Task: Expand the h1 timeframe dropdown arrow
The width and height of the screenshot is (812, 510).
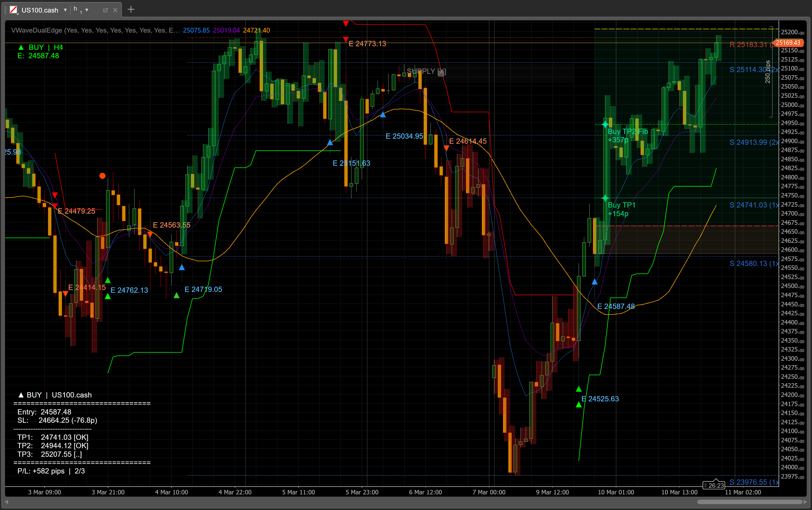Action: coord(87,10)
